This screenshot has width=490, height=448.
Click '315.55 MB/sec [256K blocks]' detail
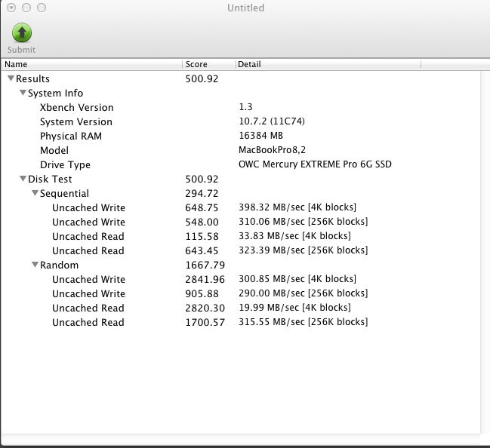[303, 322]
